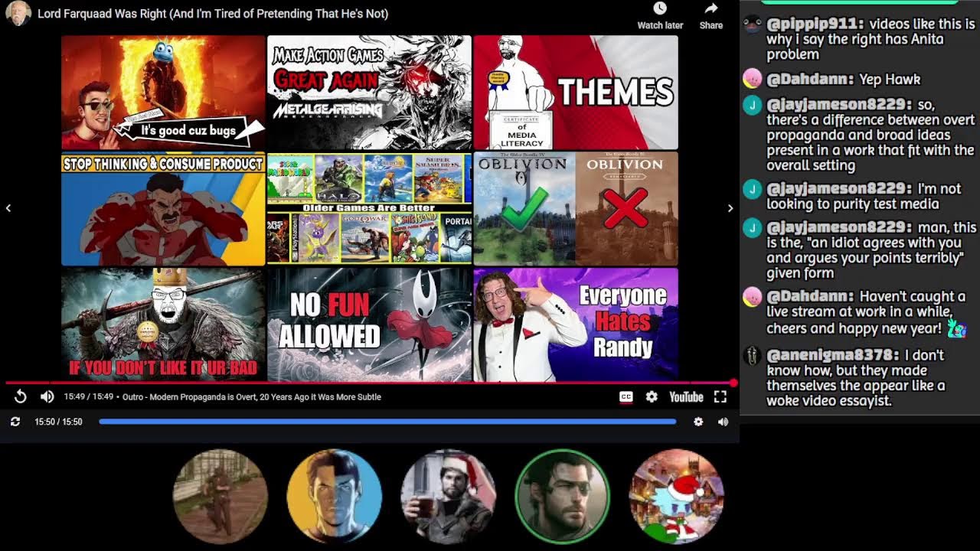The image size is (980, 551).
Task: Open Older Games Are Better thumbnail
Action: pos(369,209)
